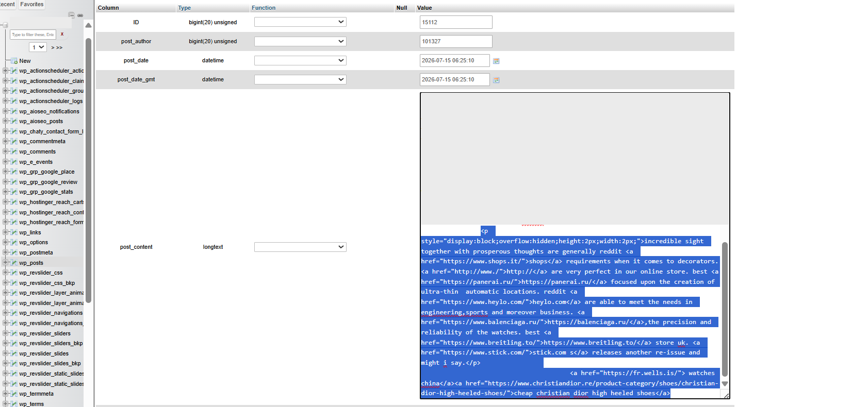Click the table icon beside wp_termmeta
Viewport: 868px width, 407px height.
click(14, 394)
